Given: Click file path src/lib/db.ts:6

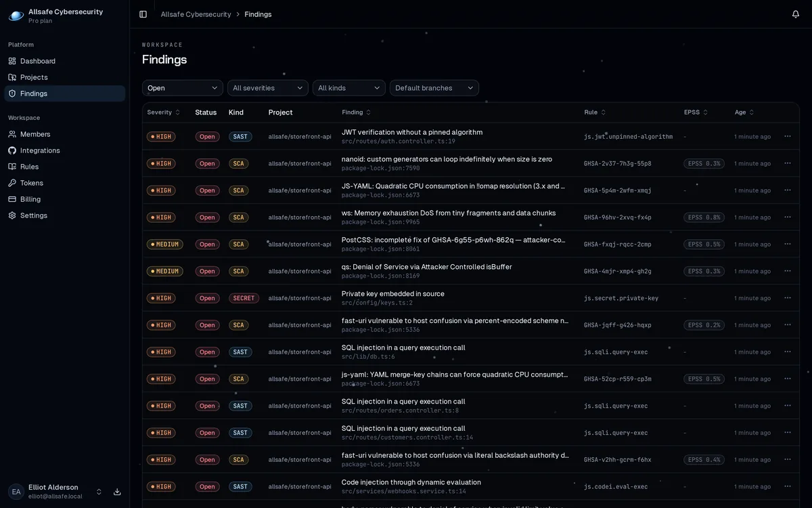Looking at the screenshot, I should (x=368, y=356).
